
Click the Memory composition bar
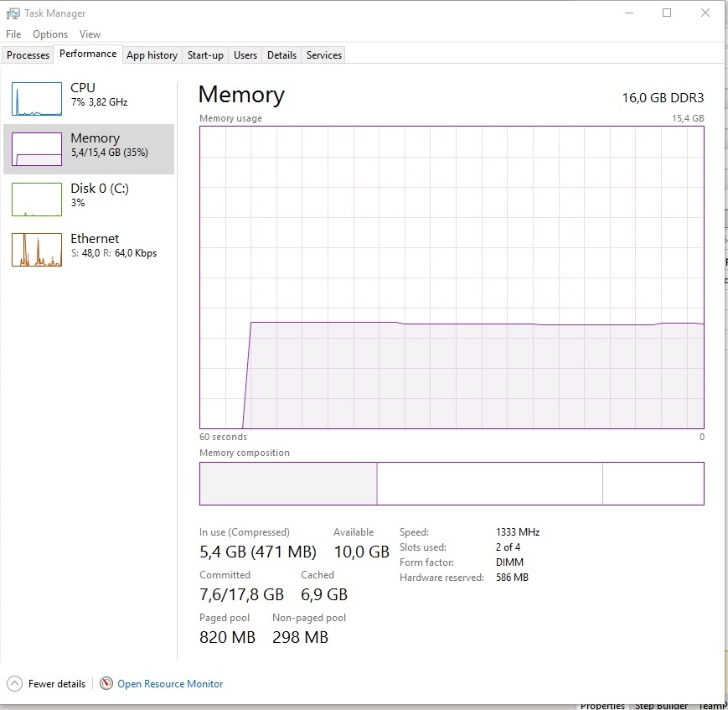point(452,484)
